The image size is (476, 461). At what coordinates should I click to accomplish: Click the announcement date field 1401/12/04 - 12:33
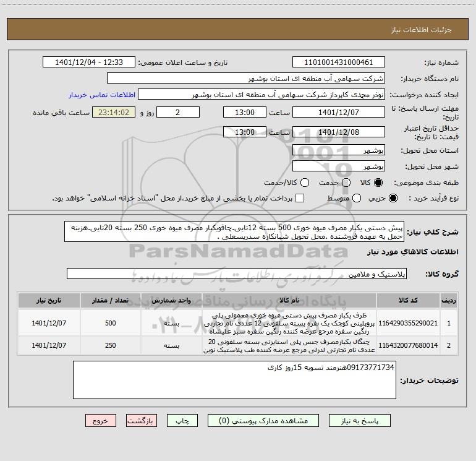pyautogui.click(x=89, y=62)
